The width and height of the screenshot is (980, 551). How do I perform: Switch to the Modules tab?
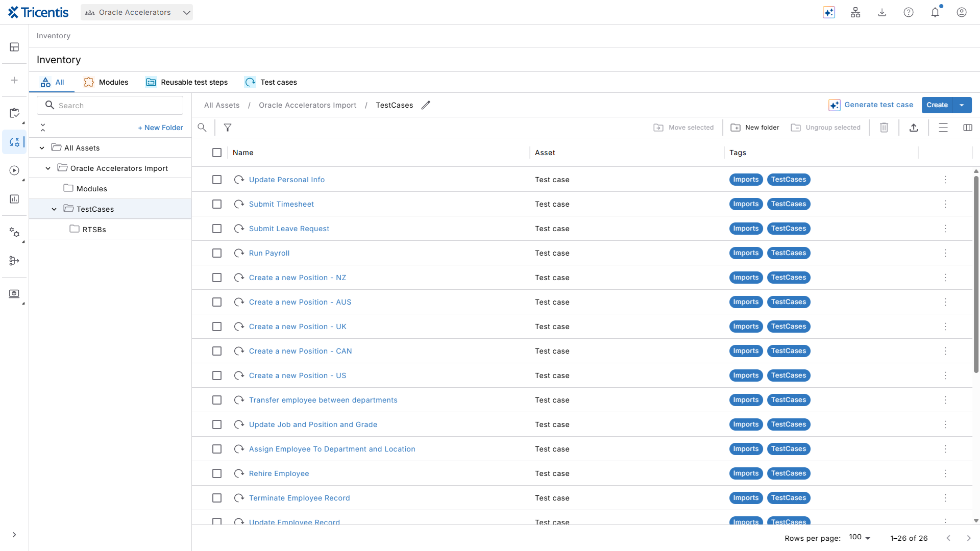pyautogui.click(x=106, y=82)
